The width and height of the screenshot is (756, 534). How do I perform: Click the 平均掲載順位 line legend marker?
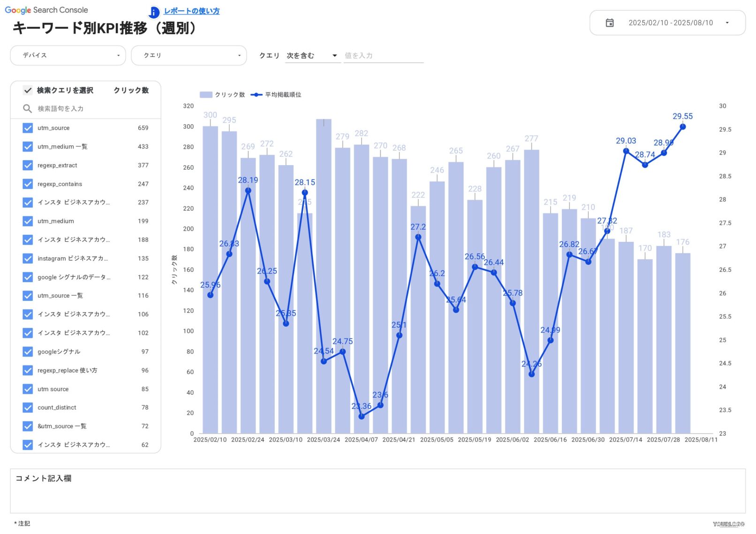(x=256, y=95)
